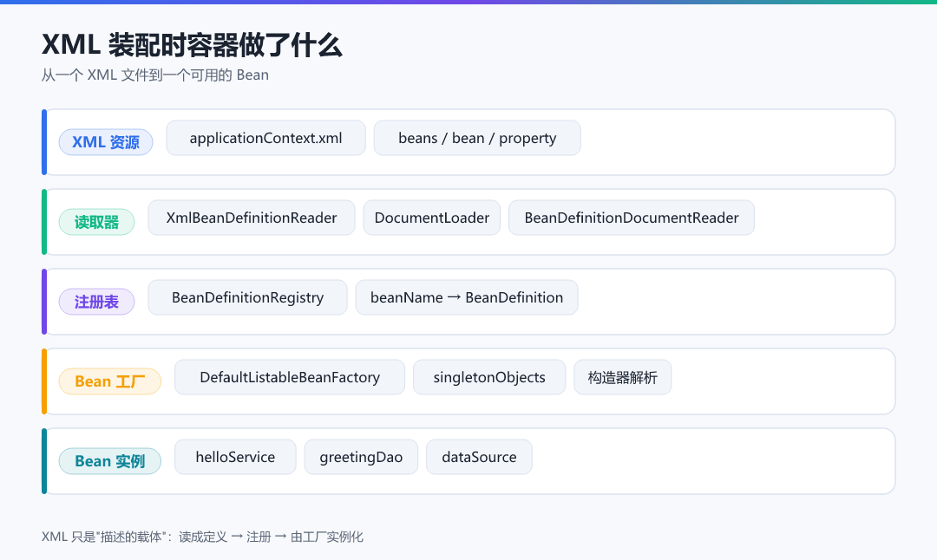
Task: Select the applicationContext.xml chip
Action: 266,138
